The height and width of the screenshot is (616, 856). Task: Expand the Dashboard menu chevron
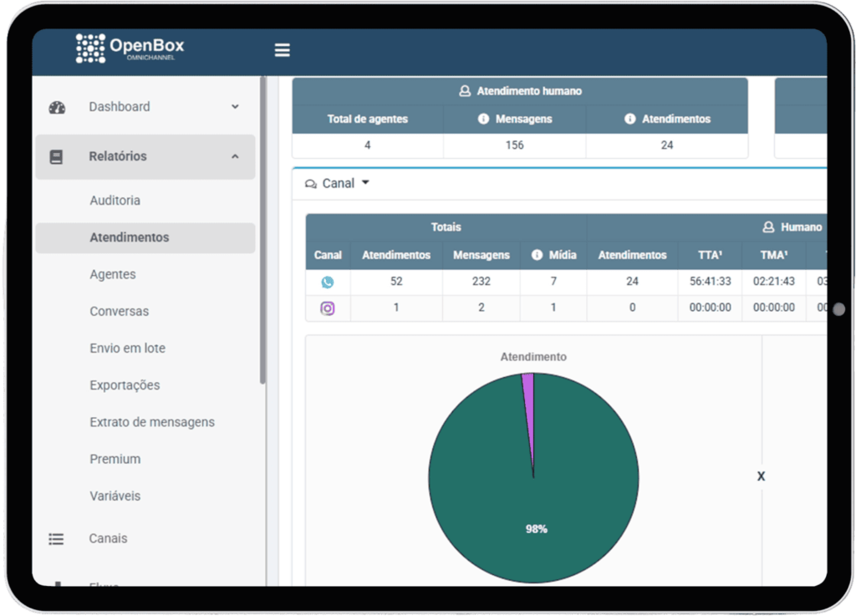click(235, 107)
